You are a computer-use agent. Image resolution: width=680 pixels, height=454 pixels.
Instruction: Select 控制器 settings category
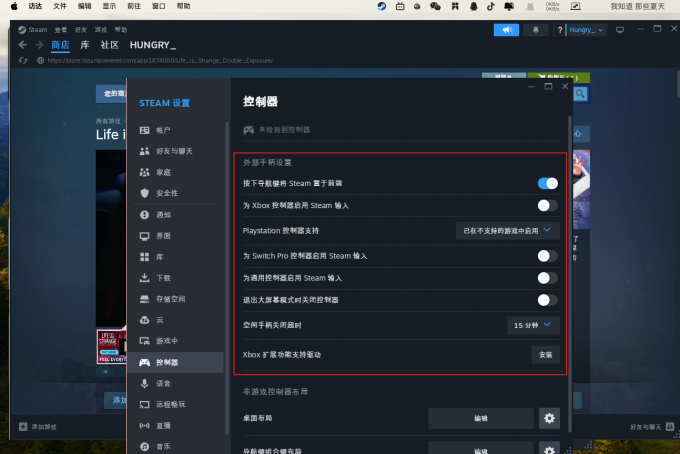click(176, 362)
